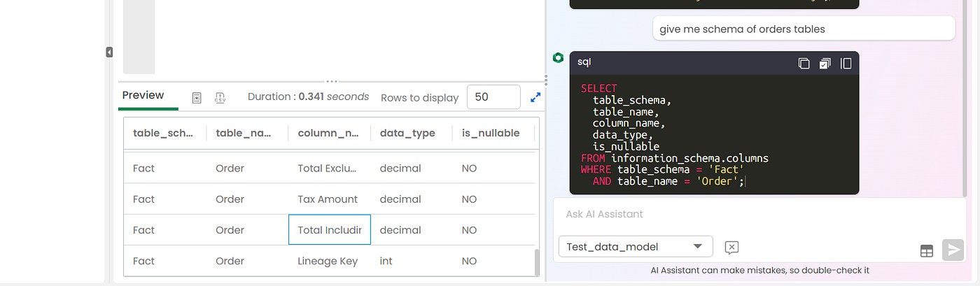The width and height of the screenshot is (980, 286).
Task: Select 'Fact' in the Tax Amount row
Action: point(164,199)
